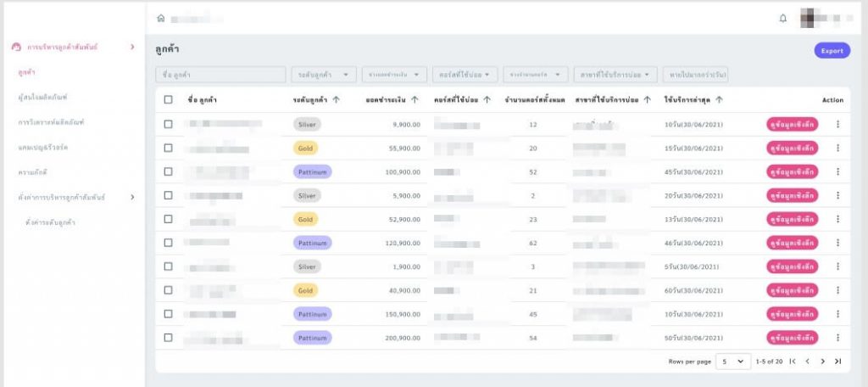Screen dimensions: 868x387
Task: Go to the home icon in the breadcrumb
Action: (160, 19)
